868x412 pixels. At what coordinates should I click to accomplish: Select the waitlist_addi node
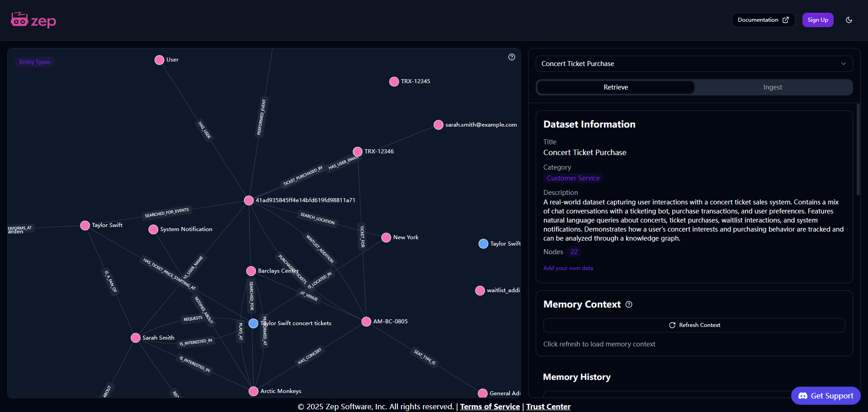click(480, 290)
